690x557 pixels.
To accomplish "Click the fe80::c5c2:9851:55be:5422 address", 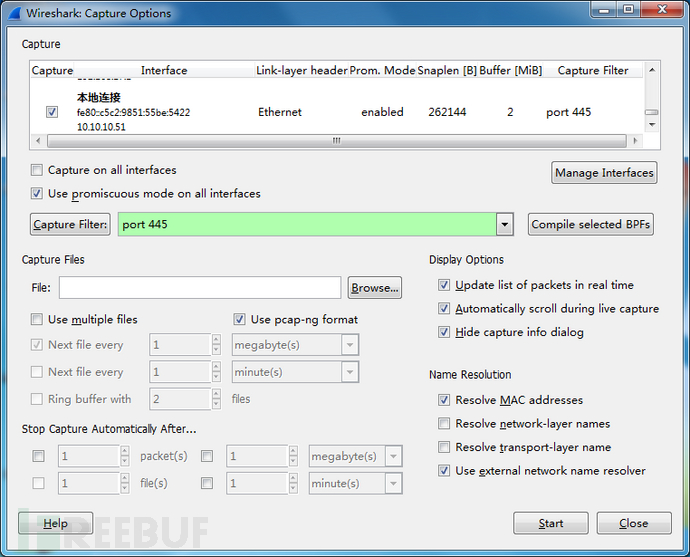I will tap(133, 112).
